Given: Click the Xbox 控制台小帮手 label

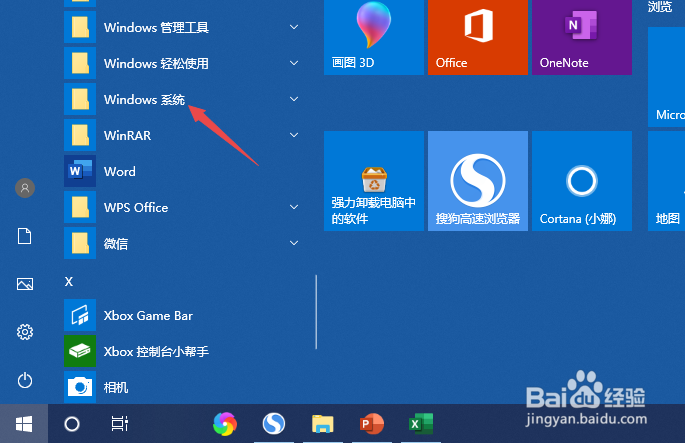Looking at the screenshot, I should click(156, 351).
